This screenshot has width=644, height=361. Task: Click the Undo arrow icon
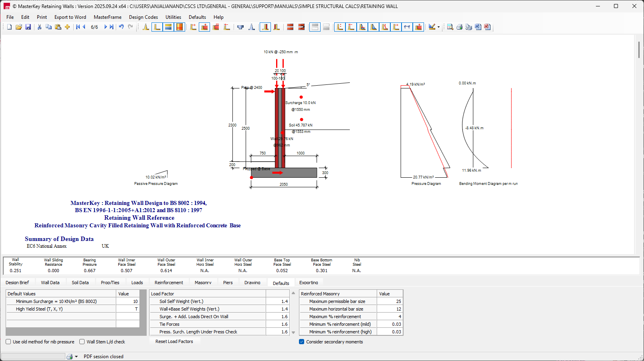click(121, 27)
